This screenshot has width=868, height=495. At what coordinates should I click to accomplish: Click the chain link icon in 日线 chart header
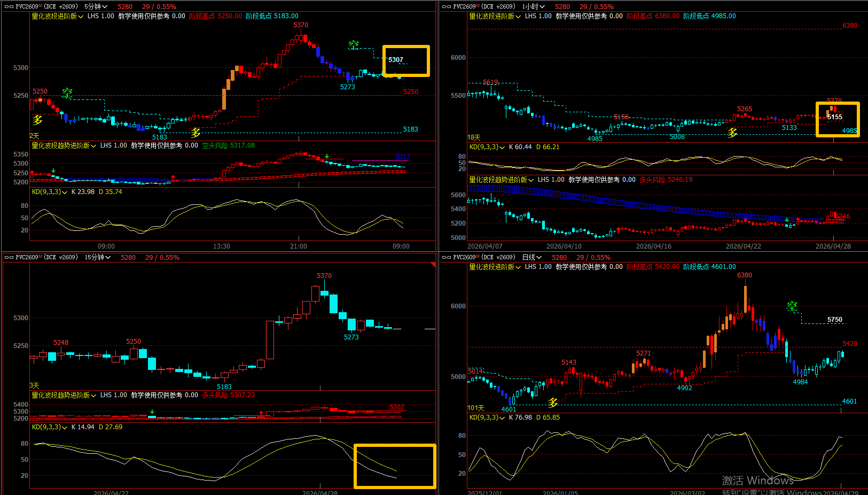pyautogui.click(x=447, y=258)
